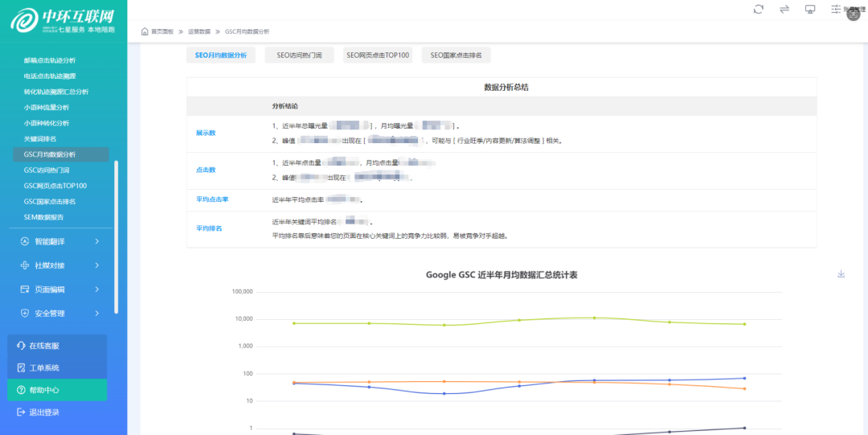
Task: Click the swap arrows icon in header
Action: (784, 9)
